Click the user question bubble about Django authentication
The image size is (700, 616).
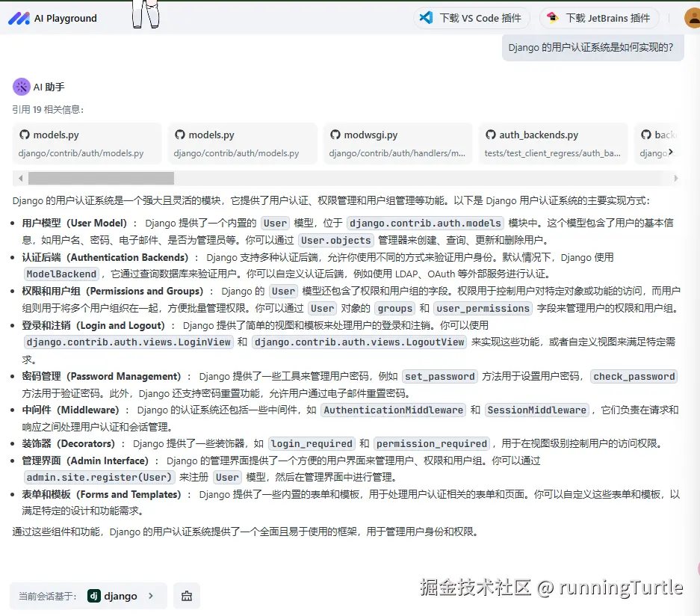click(592, 46)
